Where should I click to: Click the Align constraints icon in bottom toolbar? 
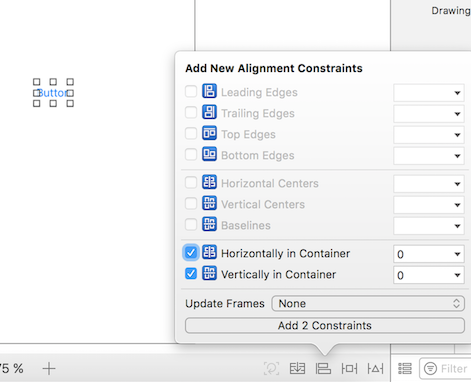tap(323, 368)
